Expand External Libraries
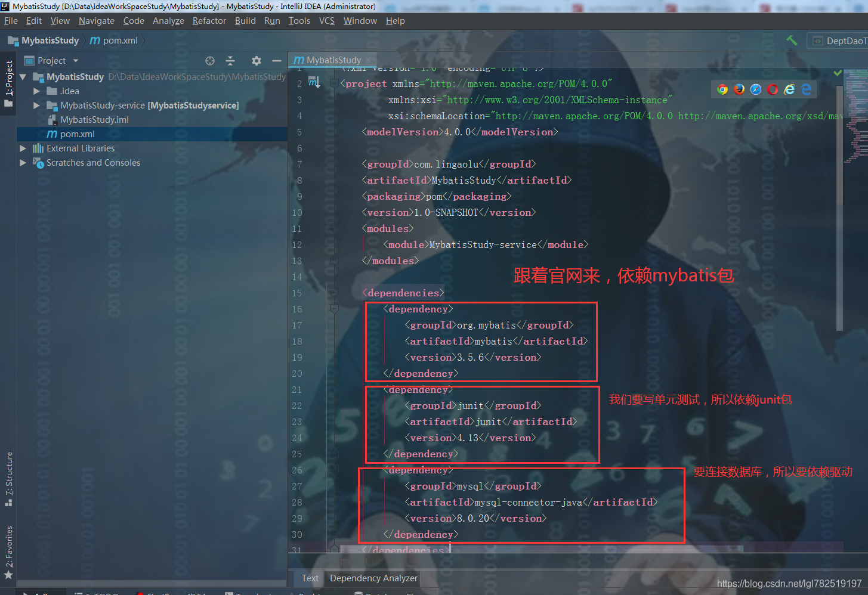 point(23,148)
